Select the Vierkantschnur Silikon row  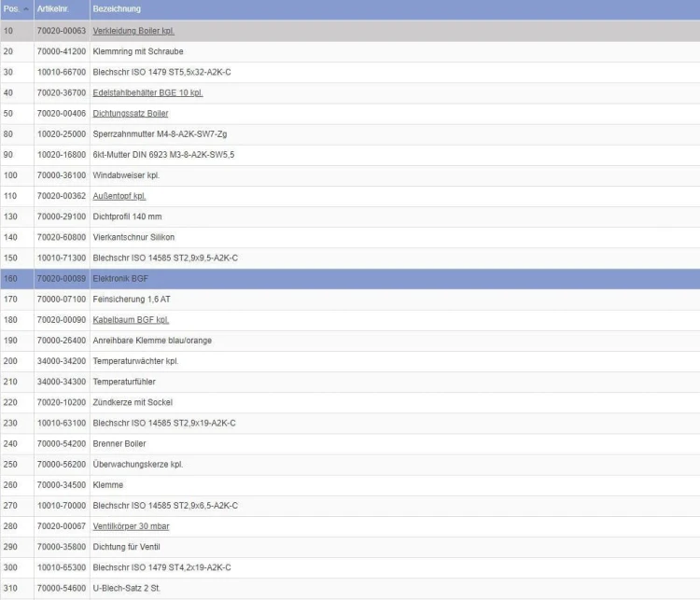tap(350, 238)
